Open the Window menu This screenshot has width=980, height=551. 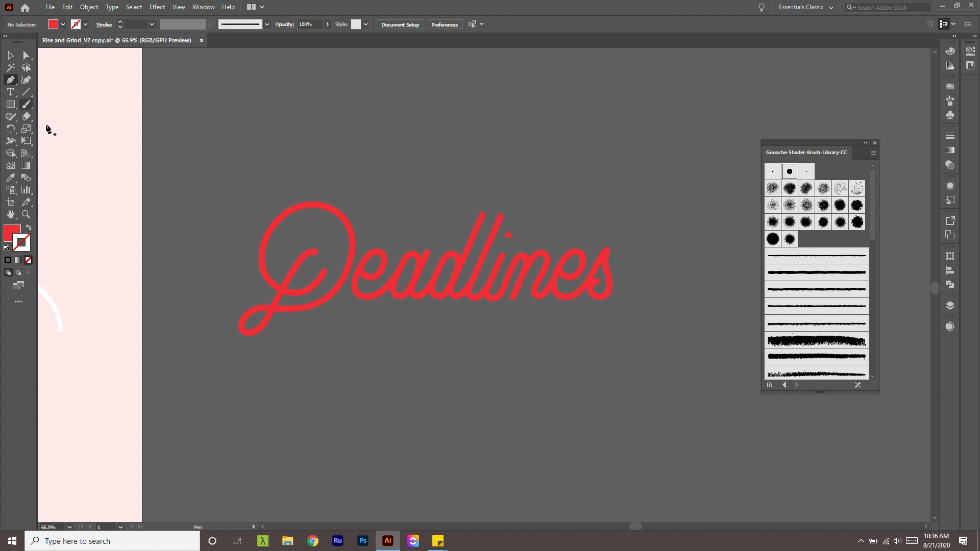(203, 7)
